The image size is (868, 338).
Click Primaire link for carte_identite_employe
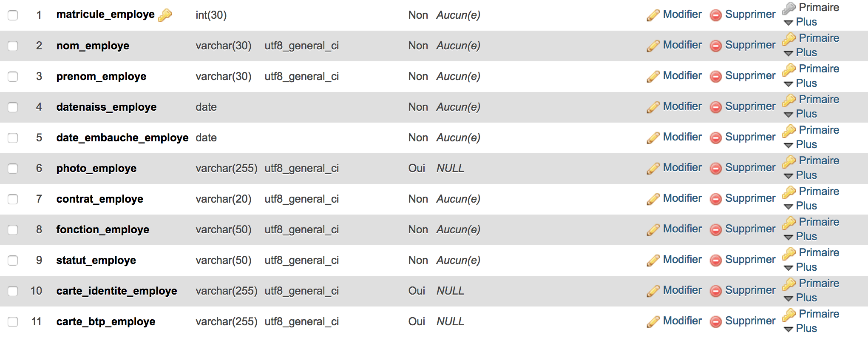tap(819, 284)
